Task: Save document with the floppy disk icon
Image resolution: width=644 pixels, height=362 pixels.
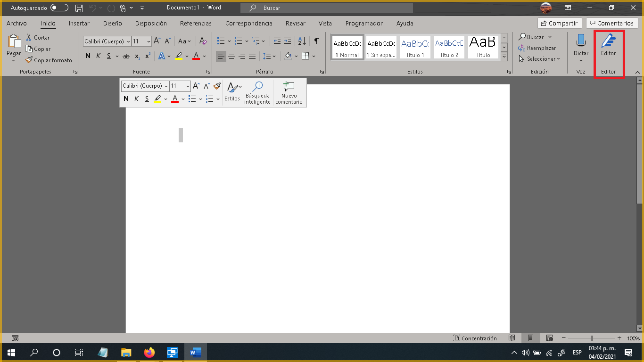Action: (79, 8)
